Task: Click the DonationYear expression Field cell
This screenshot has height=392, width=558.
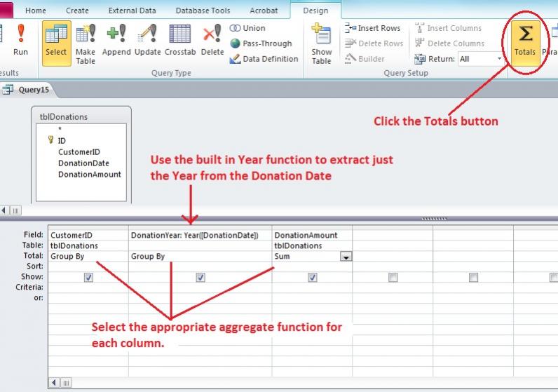Action: tap(200, 235)
